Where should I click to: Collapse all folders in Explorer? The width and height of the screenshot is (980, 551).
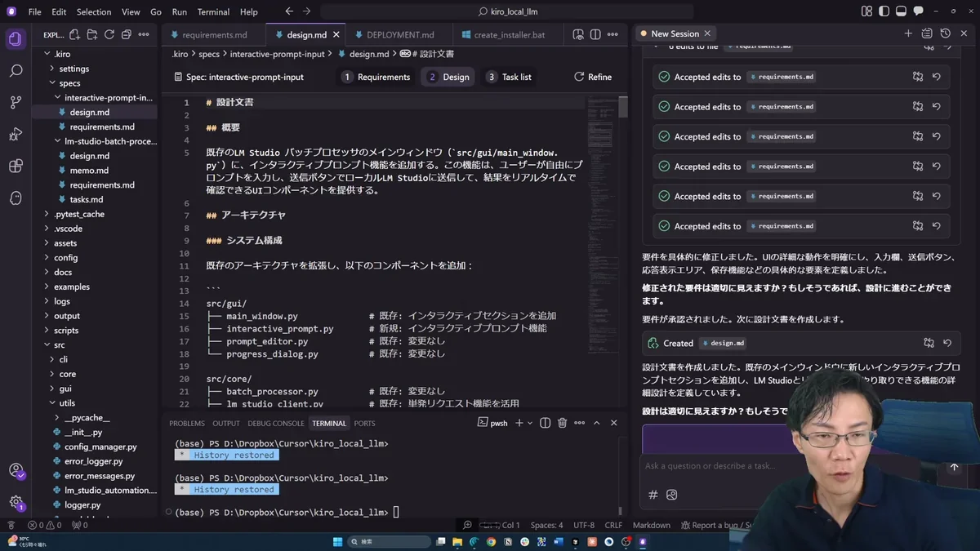(x=126, y=34)
